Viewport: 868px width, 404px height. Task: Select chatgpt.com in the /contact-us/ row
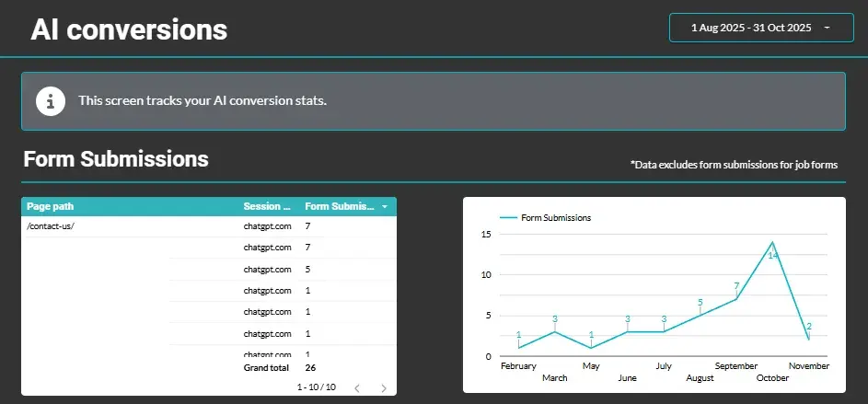pyautogui.click(x=267, y=225)
